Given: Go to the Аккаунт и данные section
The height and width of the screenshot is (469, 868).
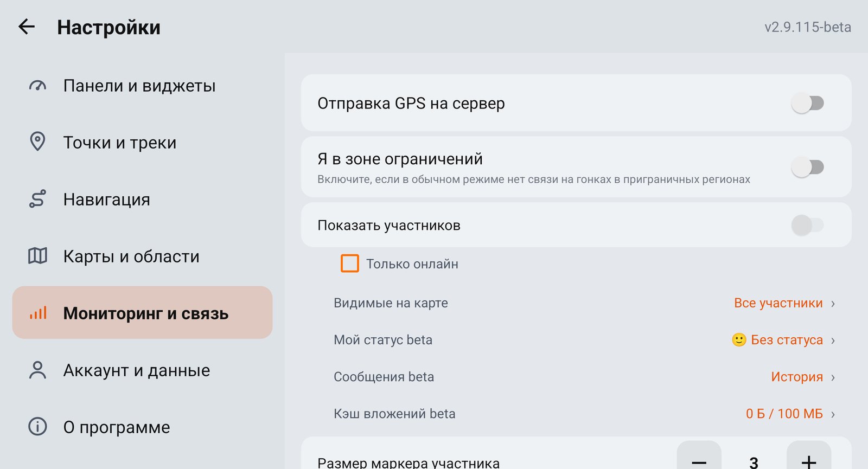Looking at the screenshot, I should (142, 370).
